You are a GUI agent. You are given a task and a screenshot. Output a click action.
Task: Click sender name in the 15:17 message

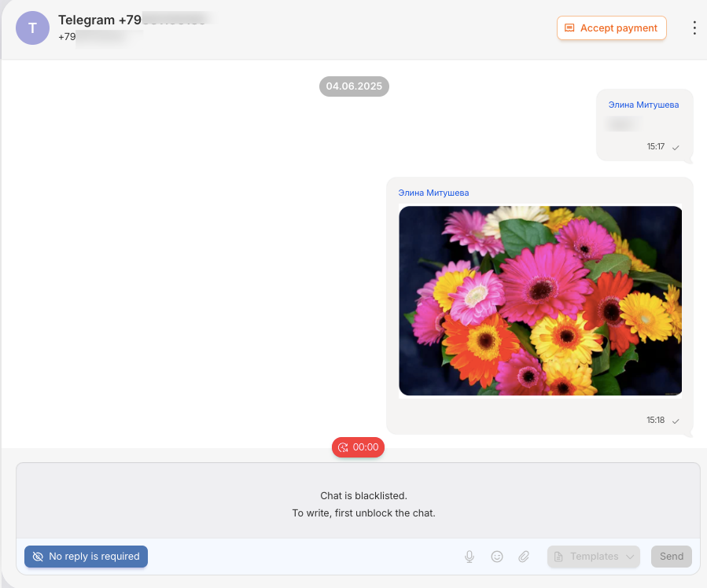click(x=643, y=105)
